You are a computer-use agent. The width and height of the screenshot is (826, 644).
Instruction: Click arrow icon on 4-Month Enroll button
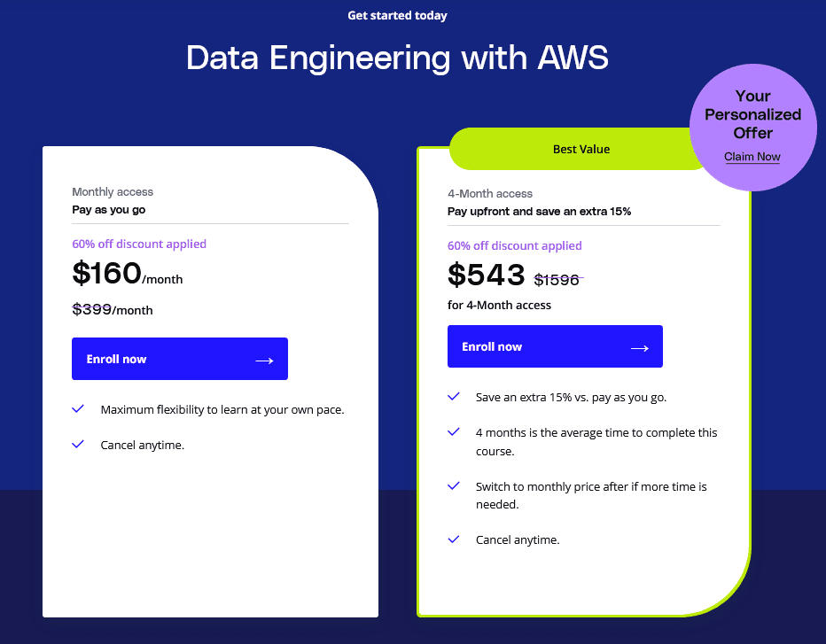(x=640, y=348)
